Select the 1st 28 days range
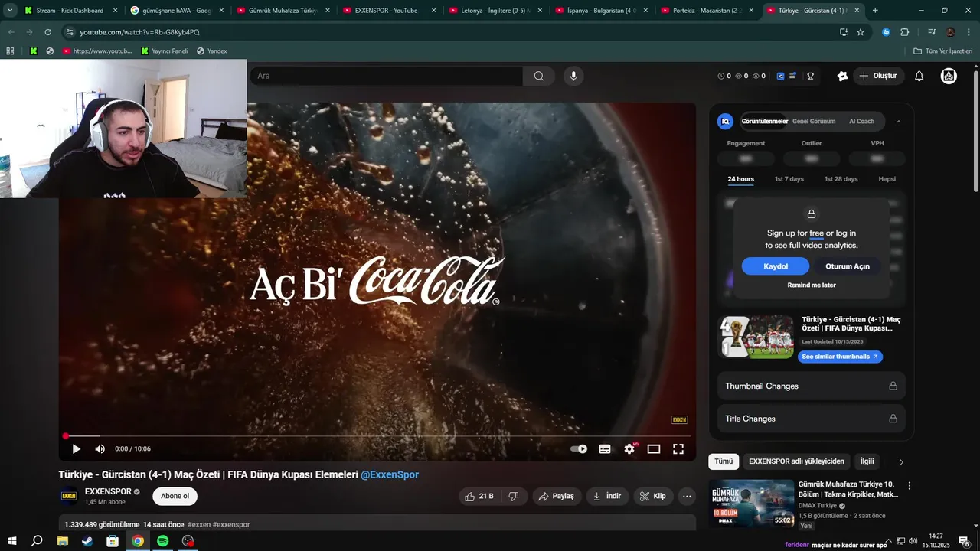Viewport: 980px width, 551px height. point(841,179)
